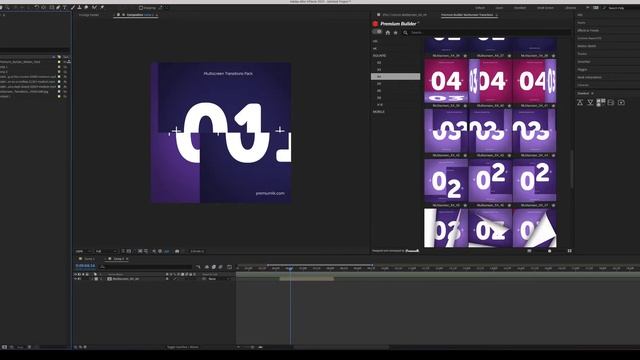Click the current timecode display
Image resolution: width=640 pixels, height=360 pixels.
point(85,266)
